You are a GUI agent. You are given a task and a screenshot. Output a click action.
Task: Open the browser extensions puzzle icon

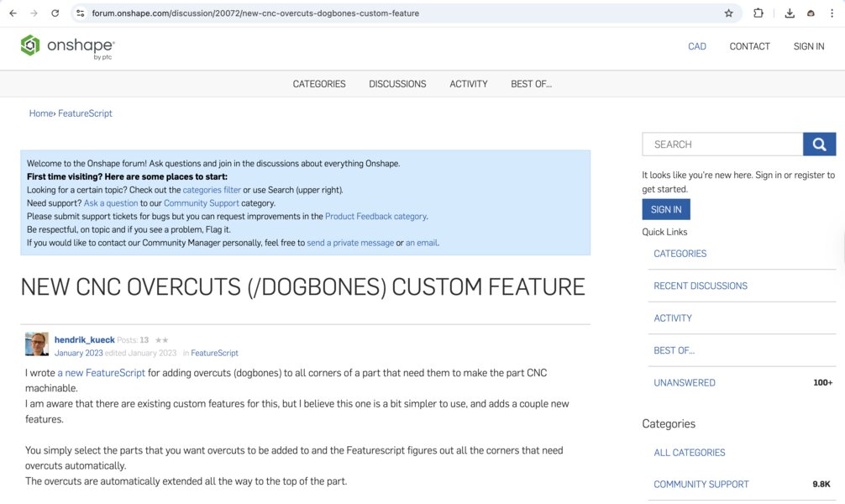pyautogui.click(x=758, y=13)
